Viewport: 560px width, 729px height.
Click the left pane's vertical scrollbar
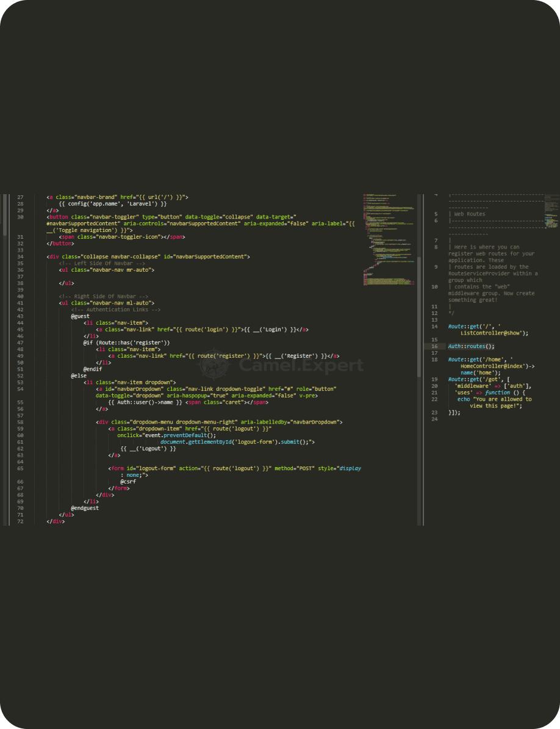pyautogui.click(x=418, y=305)
